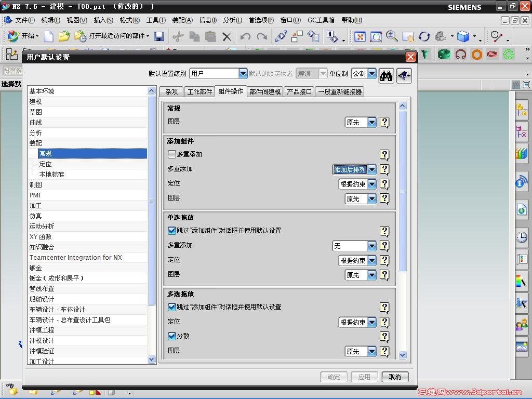Switch to the 一般重新链接器 tab
The image size is (532, 399).
coord(340,91)
